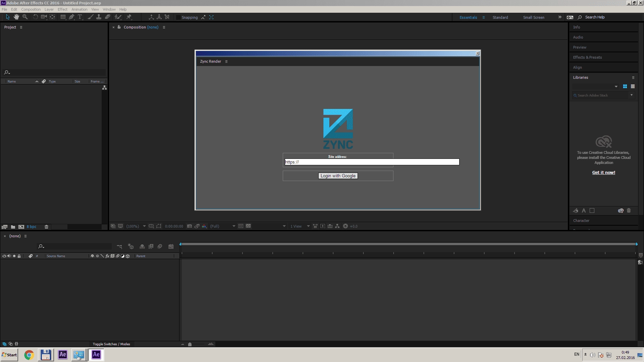Delete selected project items trash icon

click(46, 227)
